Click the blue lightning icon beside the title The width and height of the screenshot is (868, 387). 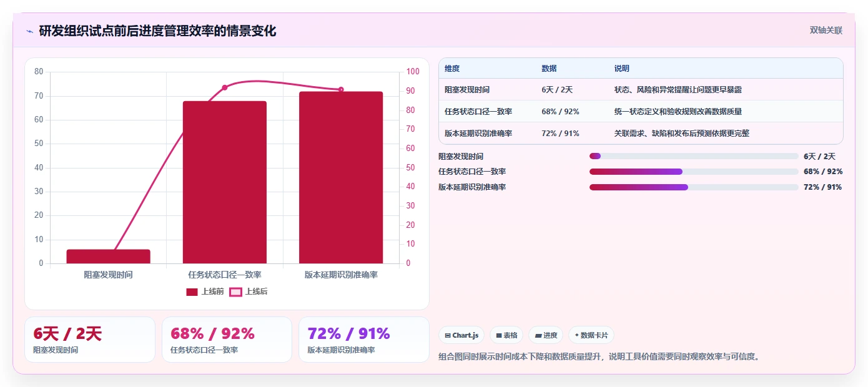[29, 31]
